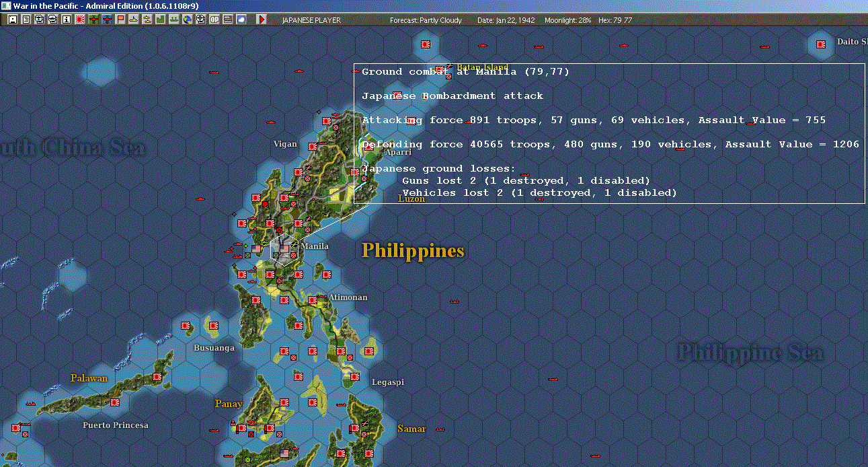Click the information 'i' toolbar icon
The width and height of the screenshot is (868, 467).
67,20
